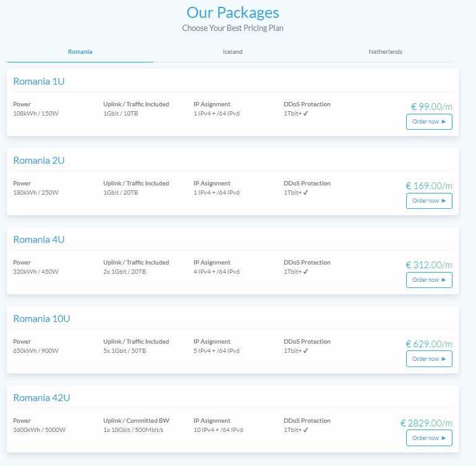
Task: Click the Romania 4U package title
Action: tap(39, 240)
